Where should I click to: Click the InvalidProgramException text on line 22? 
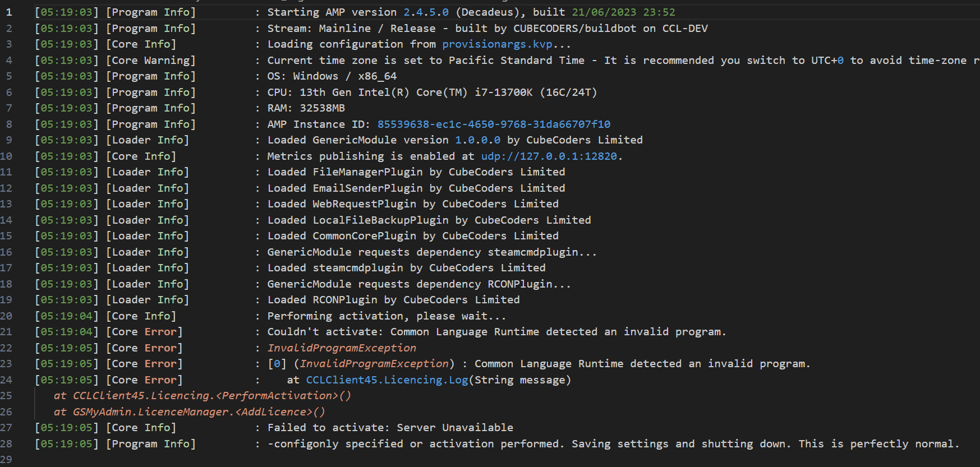pos(342,348)
